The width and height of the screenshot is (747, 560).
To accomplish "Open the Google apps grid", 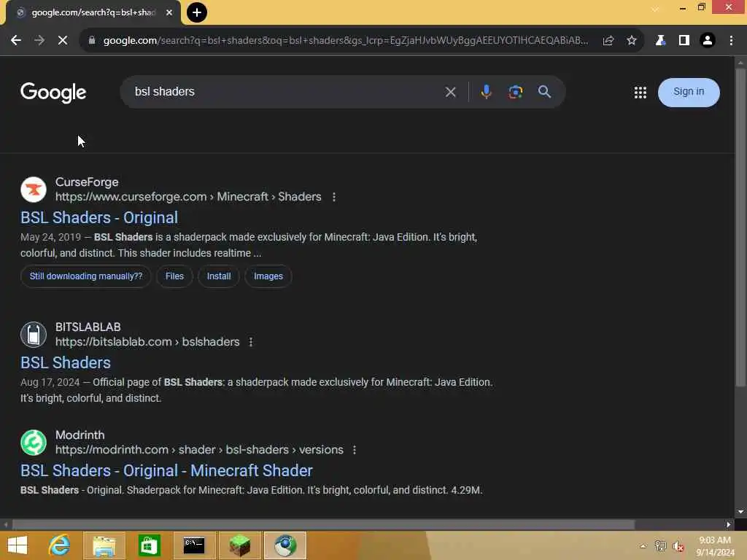I will pos(640,93).
